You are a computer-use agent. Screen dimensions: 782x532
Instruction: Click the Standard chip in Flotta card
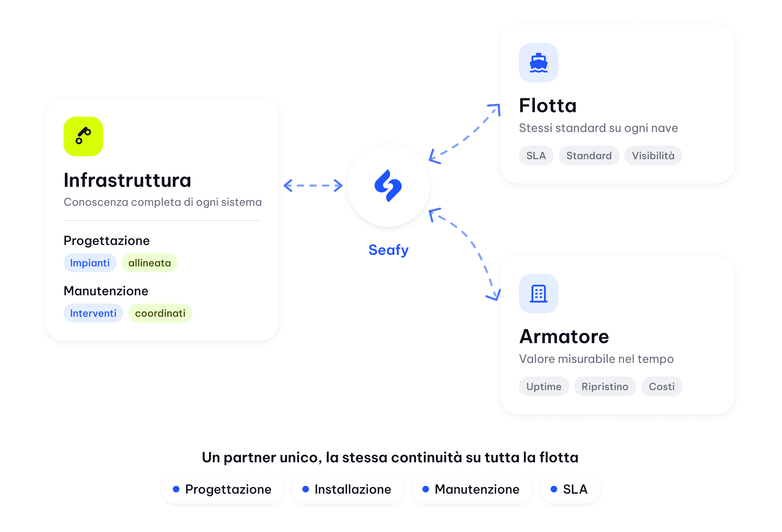click(589, 155)
